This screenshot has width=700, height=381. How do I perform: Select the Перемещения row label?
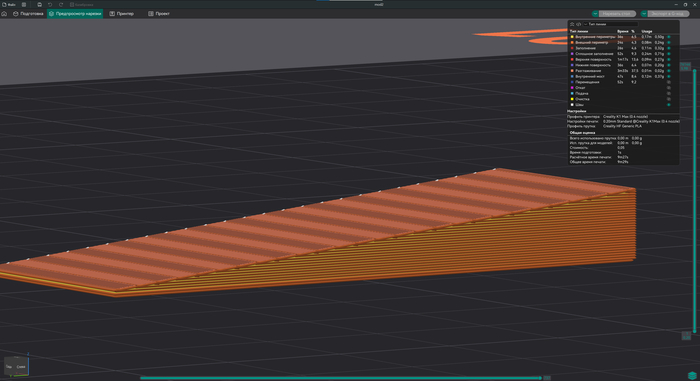tap(587, 82)
